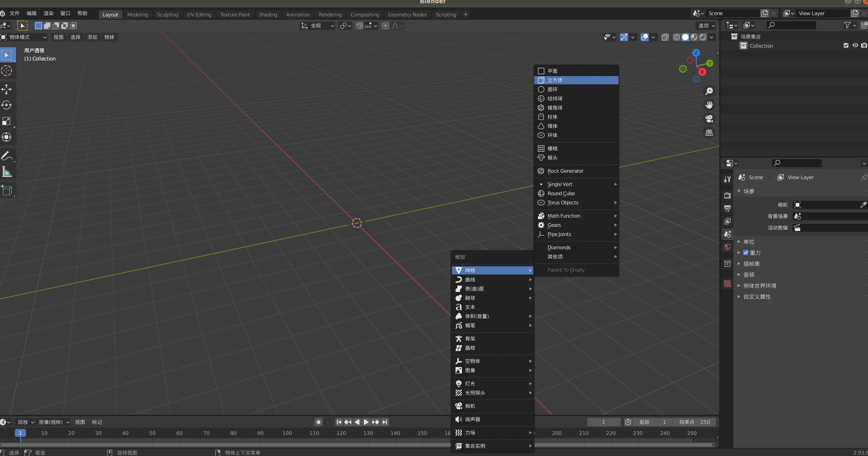
Task: Open the Texture properties tab
Action: [x=727, y=284]
